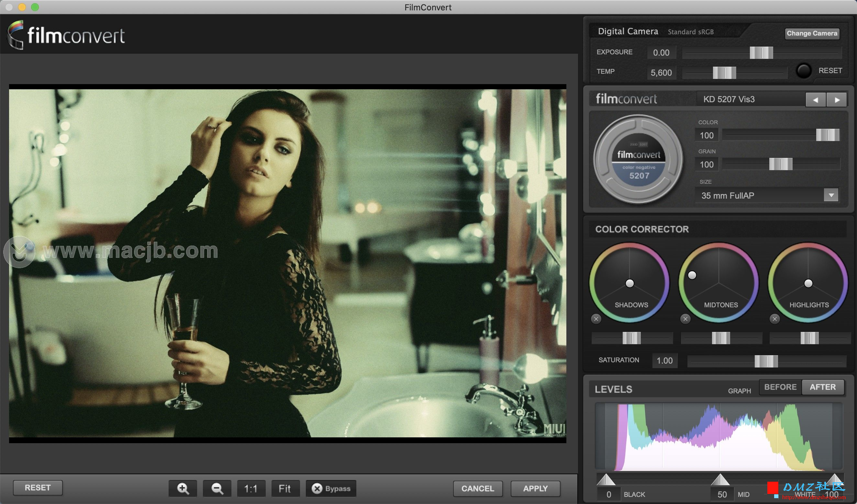Image resolution: width=857 pixels, height=504 pixels.
Task: Click the FilmConvert logo in header
Action: pyautogui.click(x=66, y=35)
